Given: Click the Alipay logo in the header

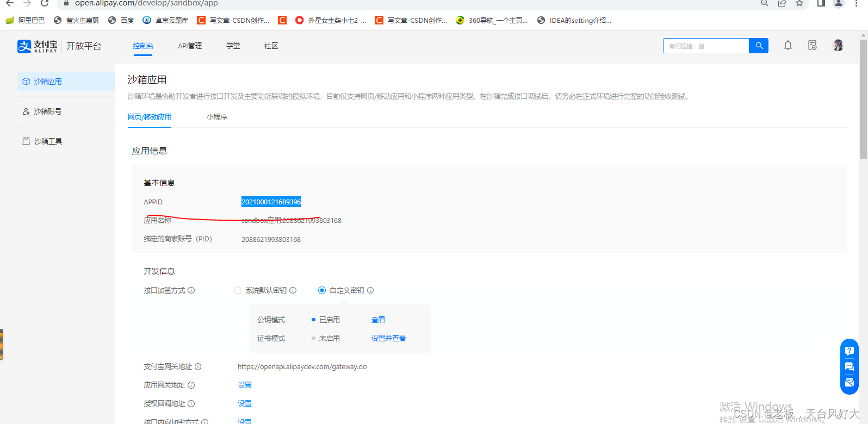Looking at the screenshot, I should [x=37, y=46].
